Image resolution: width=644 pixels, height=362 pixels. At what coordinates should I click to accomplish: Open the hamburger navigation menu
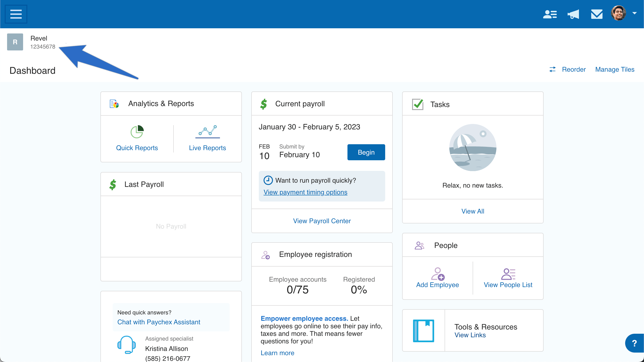point(16,14)
